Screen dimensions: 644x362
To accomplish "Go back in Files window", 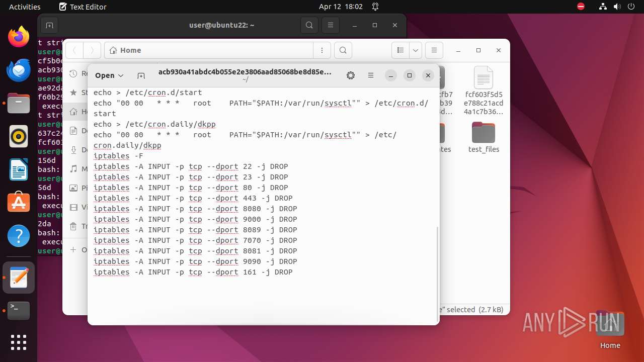I will pyautogui.click(x=74, y=50).
